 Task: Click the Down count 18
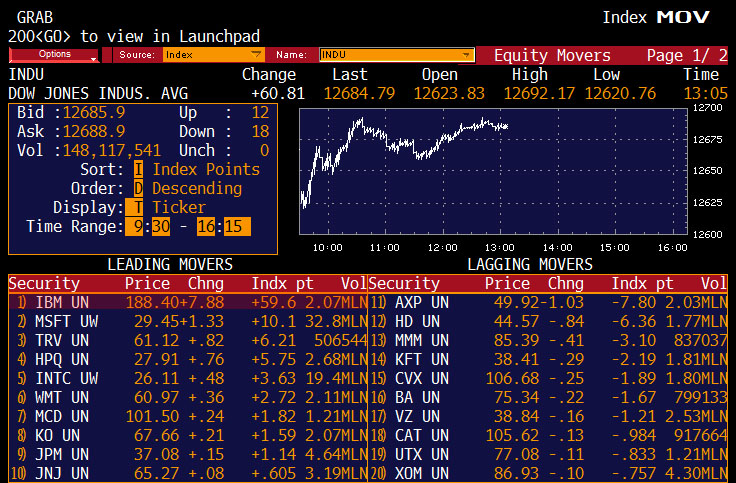coord(261,131)
